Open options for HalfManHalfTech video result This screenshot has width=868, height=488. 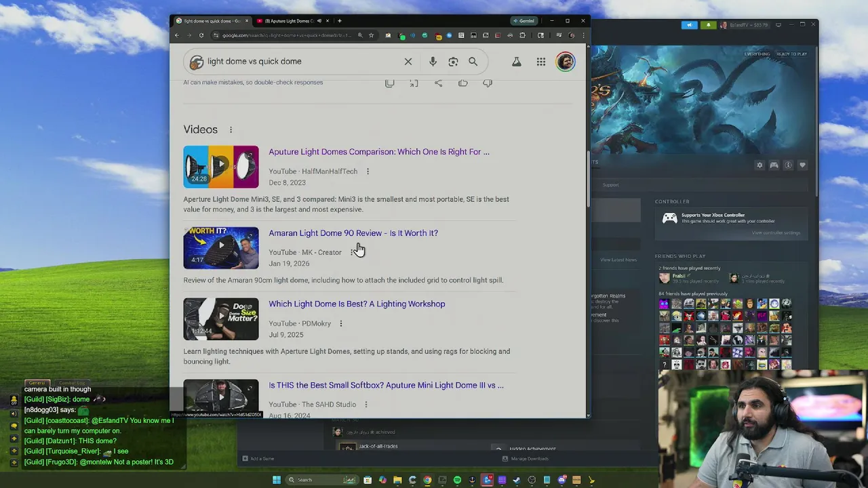tap(368, 171)
